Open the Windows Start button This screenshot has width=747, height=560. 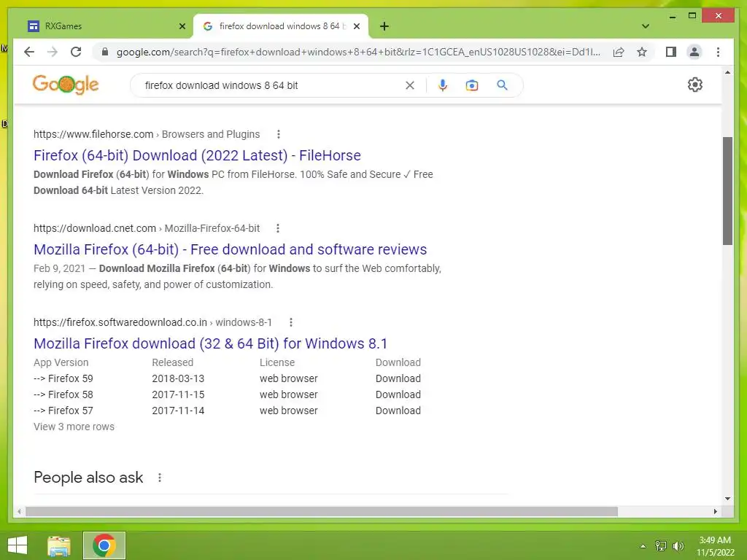click(18, 545)
